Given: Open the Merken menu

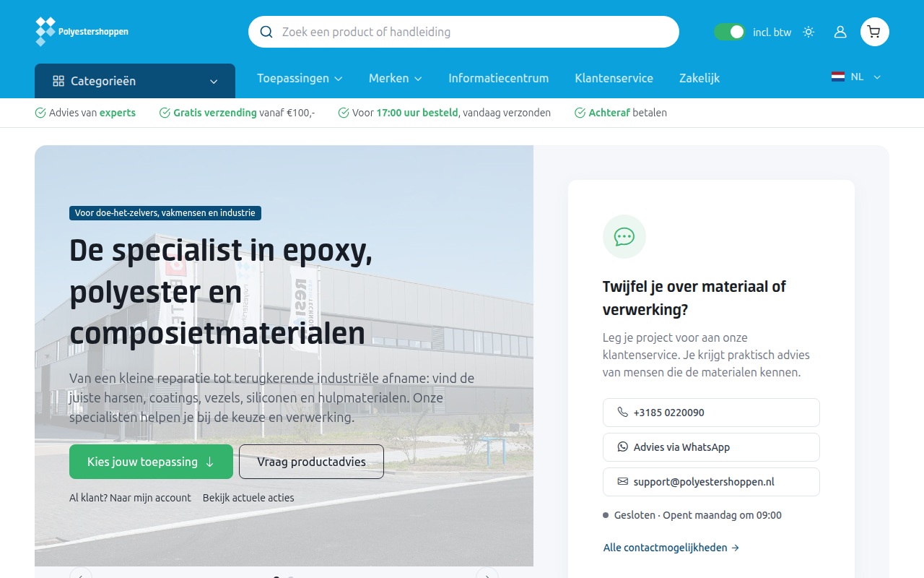Looking at the screenshot, I should (395, 78).
